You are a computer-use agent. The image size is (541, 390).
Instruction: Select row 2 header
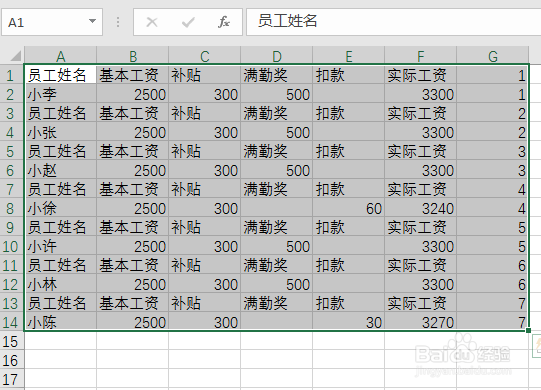[12, 94]
